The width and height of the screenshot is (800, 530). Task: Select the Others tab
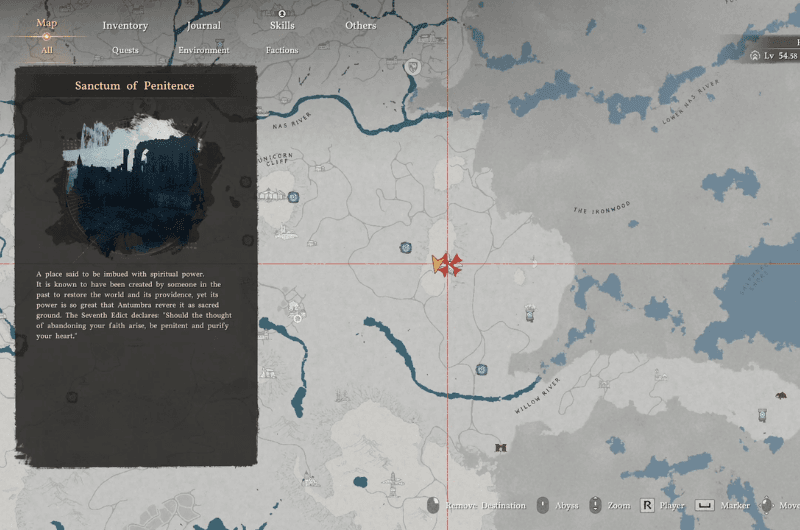tap(360, 26)
